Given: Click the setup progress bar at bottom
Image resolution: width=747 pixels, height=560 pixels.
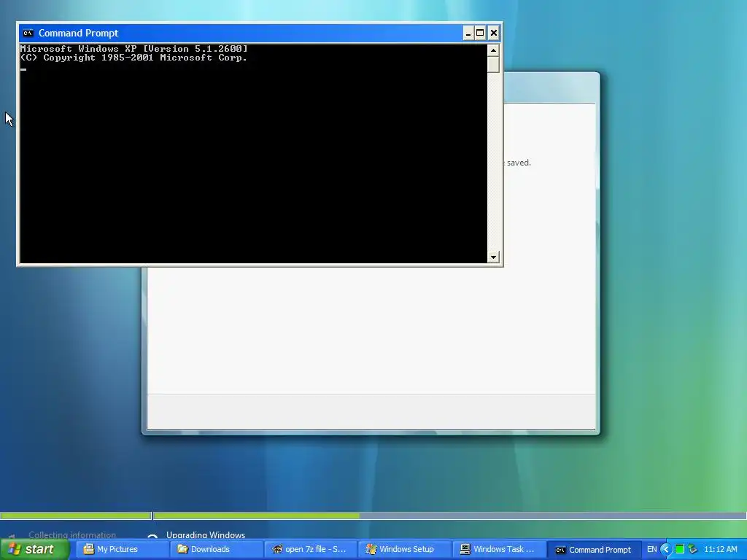Looking at the screenshot, I should (x=373, y=516).
